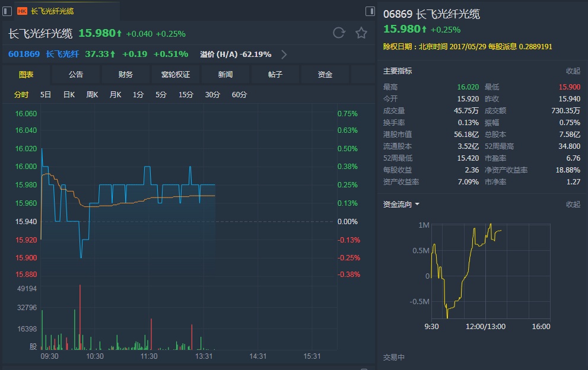Image resolution: width=588 pixels, height=370 pixels.
Task: Click the 港股市值 value 56.18亿
Action: pos(466,134)
